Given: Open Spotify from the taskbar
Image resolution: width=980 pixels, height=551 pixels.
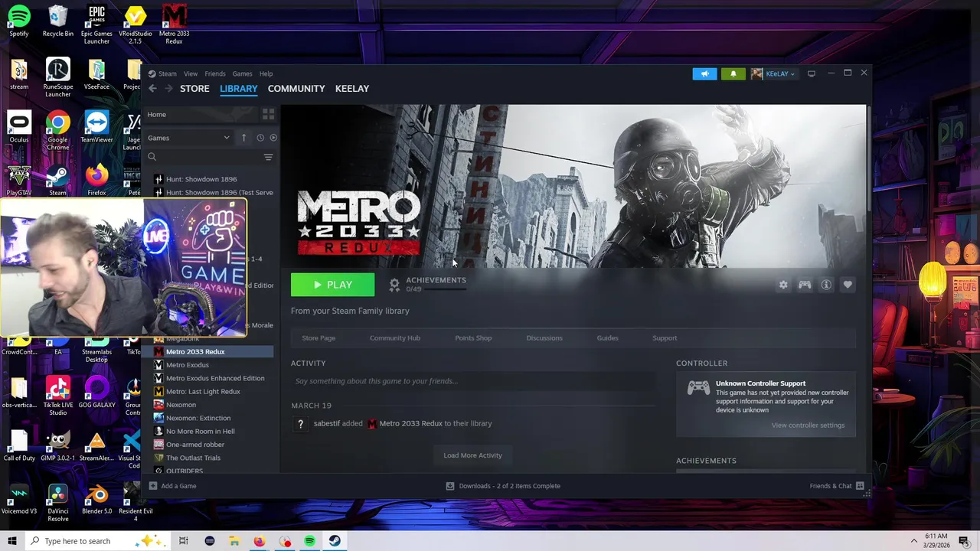Looking at the screenshot, I should pos(309,541).
